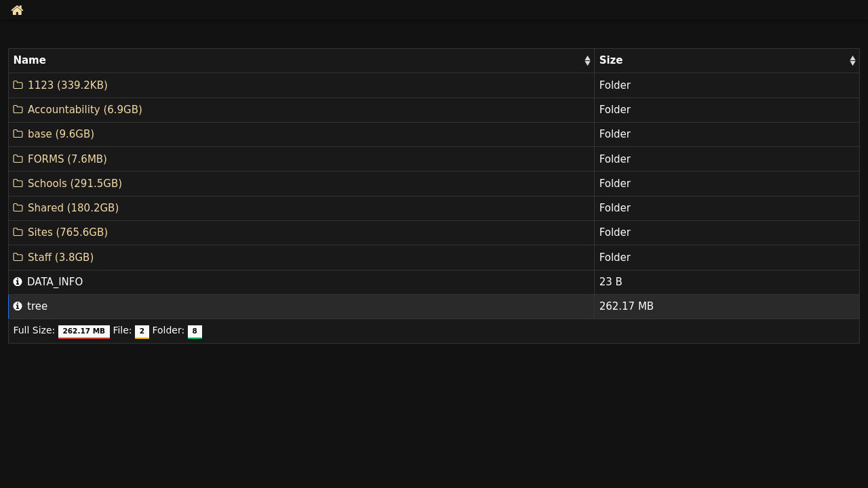Open the Shared (180.2GB) folder

tap(73, 208)
